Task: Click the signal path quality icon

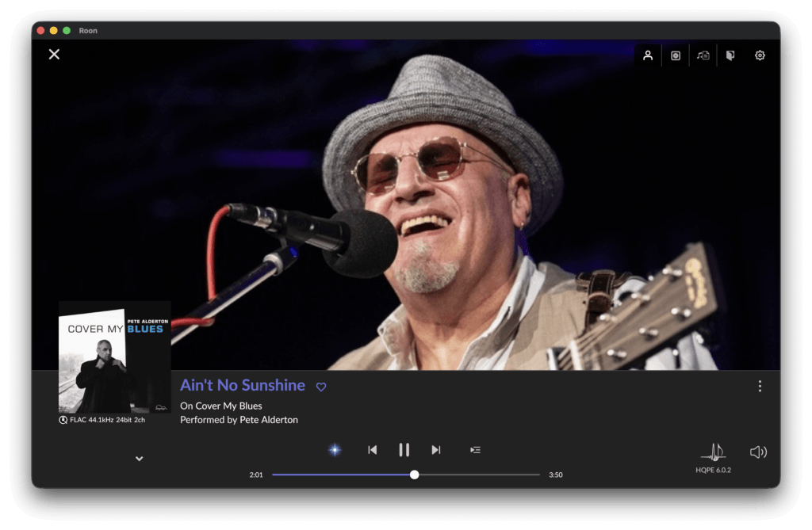Action: 63,420
